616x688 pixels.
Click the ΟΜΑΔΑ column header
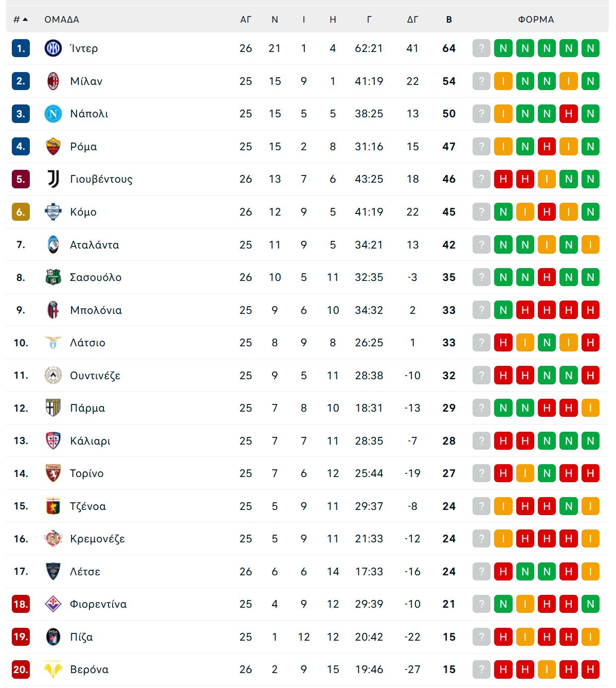(x=62, y=20)
